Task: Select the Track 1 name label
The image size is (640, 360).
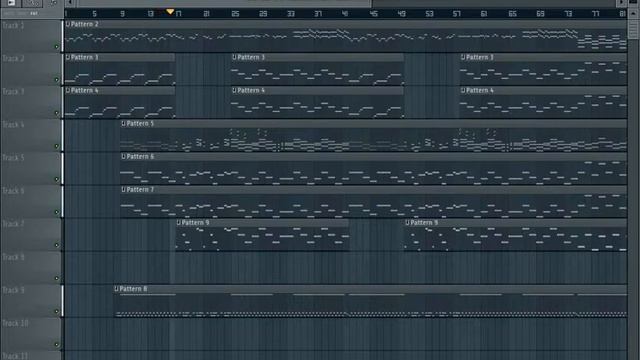Action: pyautogui.click(x=13, y=25)
